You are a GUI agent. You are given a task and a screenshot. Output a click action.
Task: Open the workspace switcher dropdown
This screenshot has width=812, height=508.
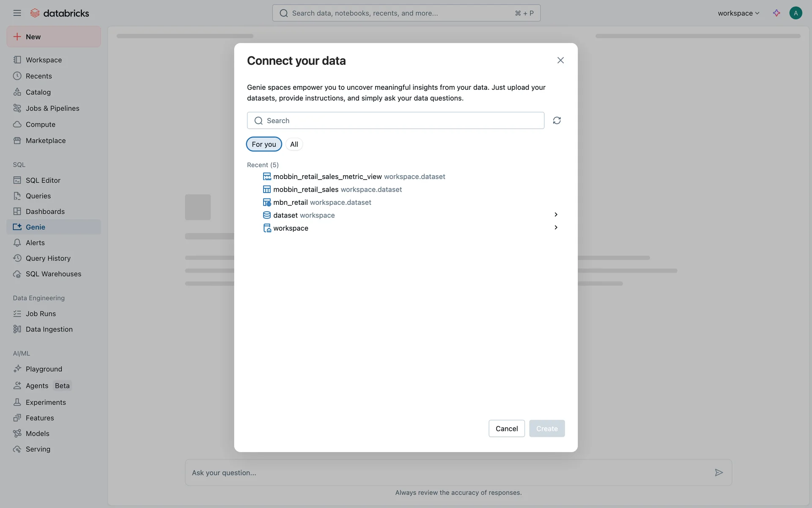(x=738, y=13)
